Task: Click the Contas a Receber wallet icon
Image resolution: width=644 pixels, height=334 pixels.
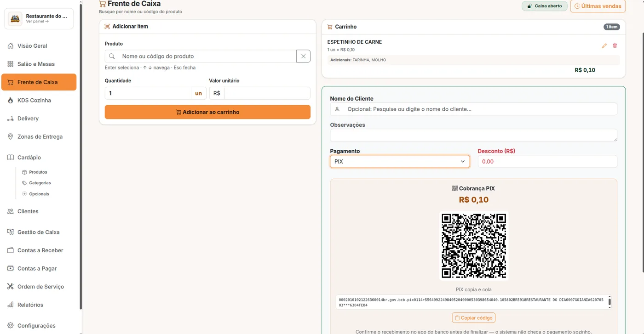Action: pyautogui.click(x=11, y=250)
